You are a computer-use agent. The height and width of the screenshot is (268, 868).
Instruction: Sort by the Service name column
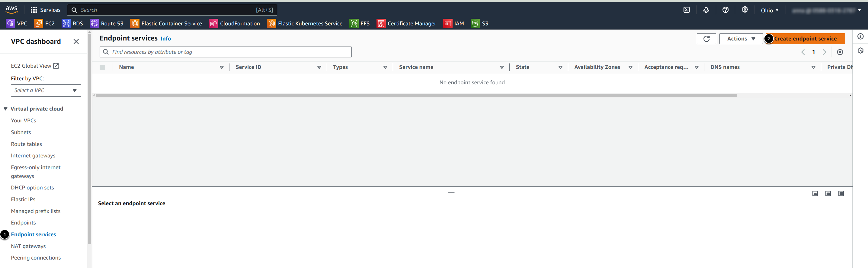click(502, 67)
